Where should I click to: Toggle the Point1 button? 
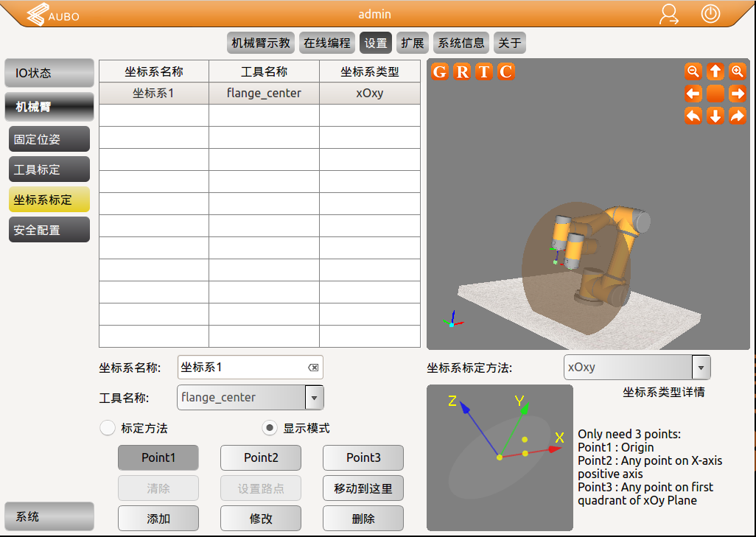158,457
